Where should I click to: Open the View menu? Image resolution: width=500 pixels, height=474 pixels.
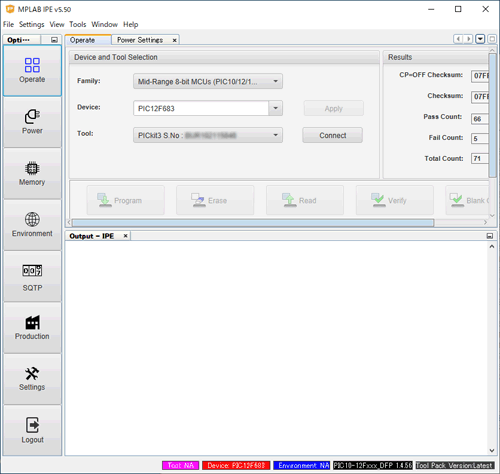click(57, 24)
